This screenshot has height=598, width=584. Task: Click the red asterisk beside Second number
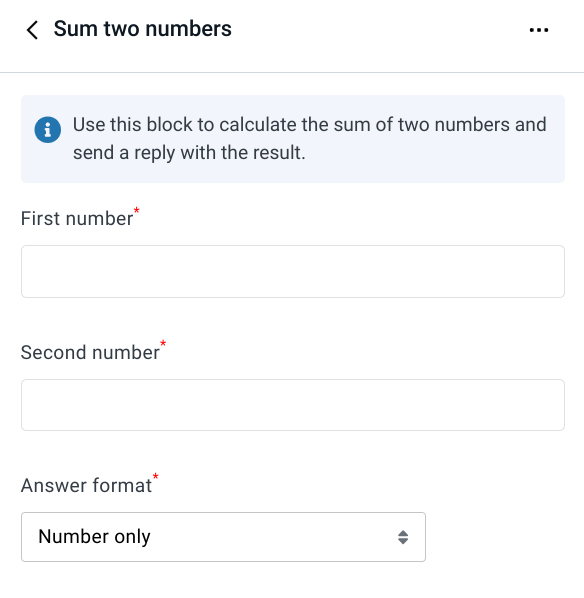click(163, 344)
